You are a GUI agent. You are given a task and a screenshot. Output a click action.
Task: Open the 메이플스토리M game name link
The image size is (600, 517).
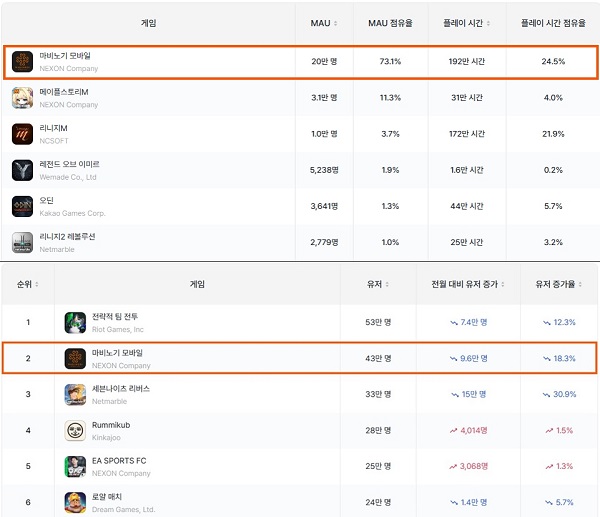(x=65, y=93)
